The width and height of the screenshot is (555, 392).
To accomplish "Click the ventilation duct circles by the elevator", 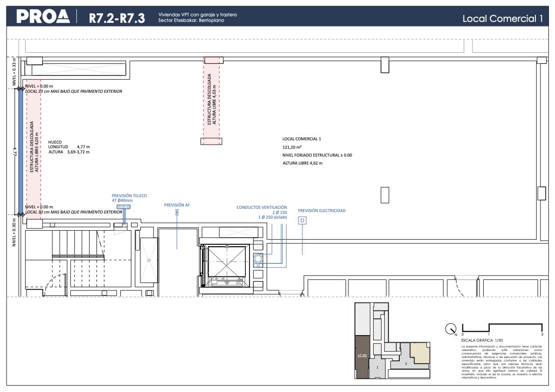I will tap(258, 260).
